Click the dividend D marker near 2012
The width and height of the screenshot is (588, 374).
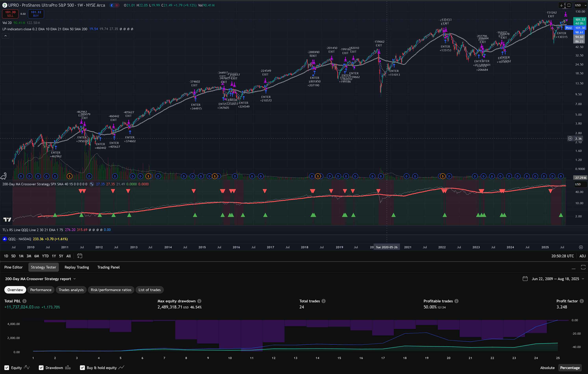[x=89, y=176]
